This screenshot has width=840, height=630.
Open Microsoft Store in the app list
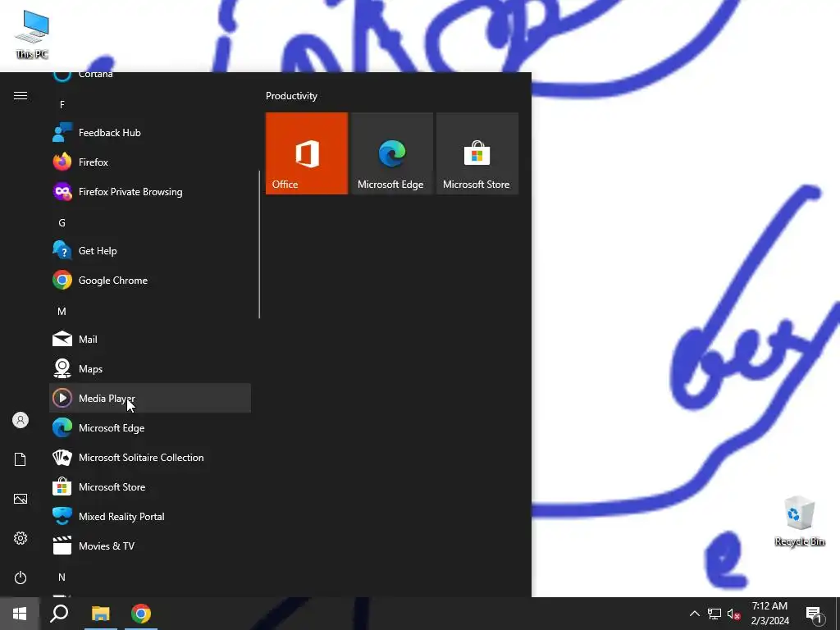tap(150, 486)
